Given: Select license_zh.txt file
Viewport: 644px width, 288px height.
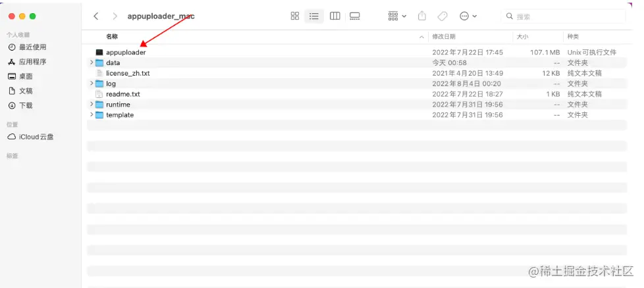Looking at the screenshot, I should tap(128, 73).
